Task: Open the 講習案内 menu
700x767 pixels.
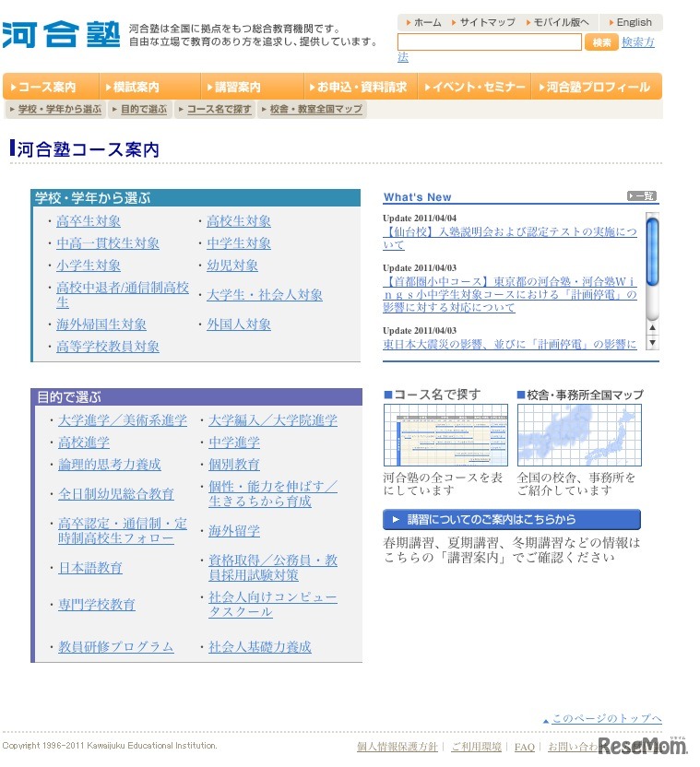Action: [252, 87]
